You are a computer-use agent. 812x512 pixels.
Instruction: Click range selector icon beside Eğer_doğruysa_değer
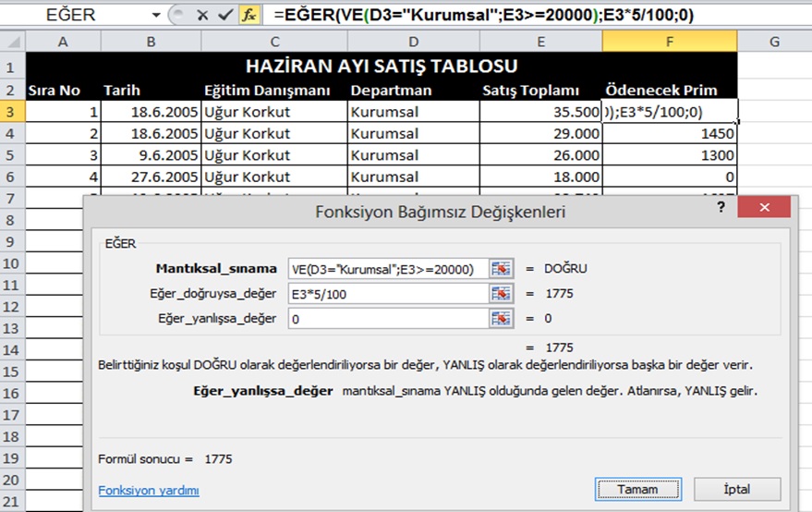501,294
